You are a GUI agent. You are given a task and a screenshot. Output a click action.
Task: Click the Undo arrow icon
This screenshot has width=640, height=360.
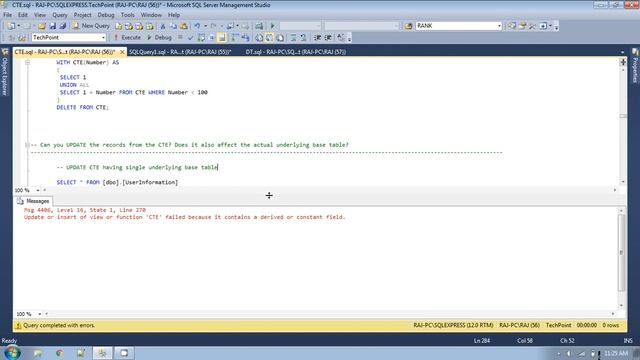[x=197, y=26]
